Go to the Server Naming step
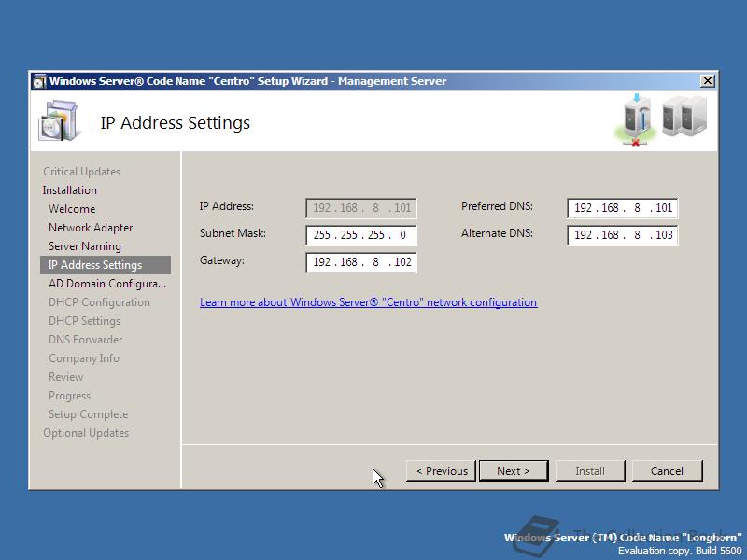The height and width of the screenshot is (560, 747). (85, 246)
